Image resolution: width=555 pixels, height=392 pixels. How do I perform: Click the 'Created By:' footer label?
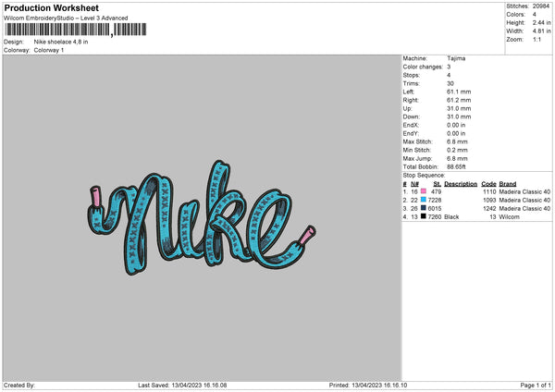(x=19, y=386)
